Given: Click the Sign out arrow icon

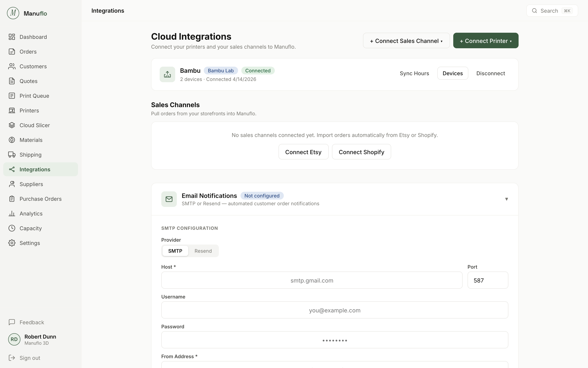Looking at the screenshot, I should (12, 358).
